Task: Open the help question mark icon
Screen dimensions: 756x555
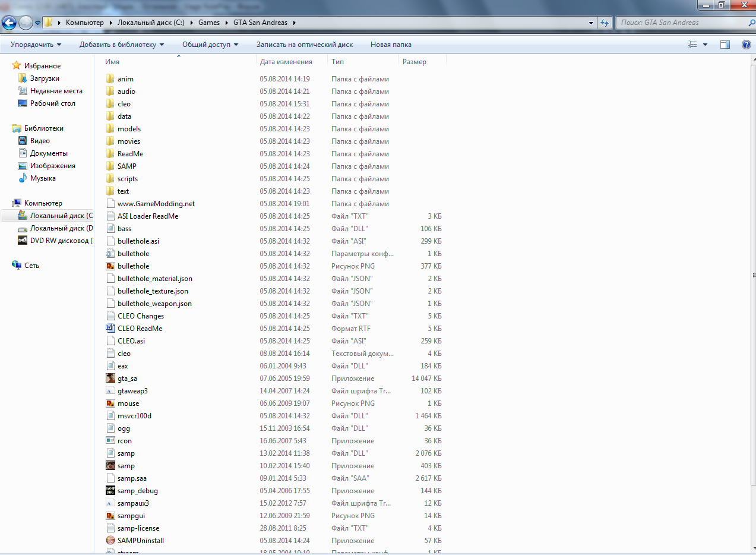Action: (x=746, y=45)
